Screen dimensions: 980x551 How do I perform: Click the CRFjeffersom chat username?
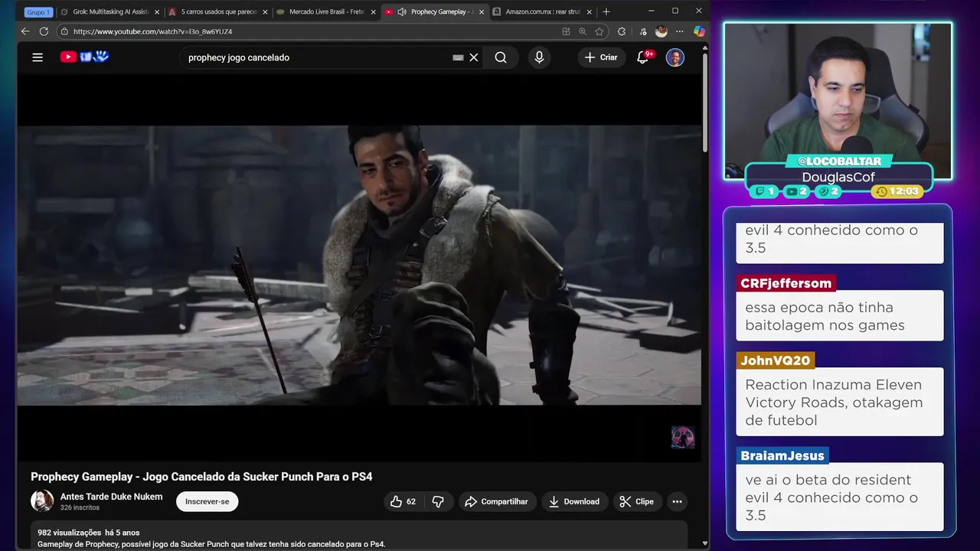[x=786, y=283]
